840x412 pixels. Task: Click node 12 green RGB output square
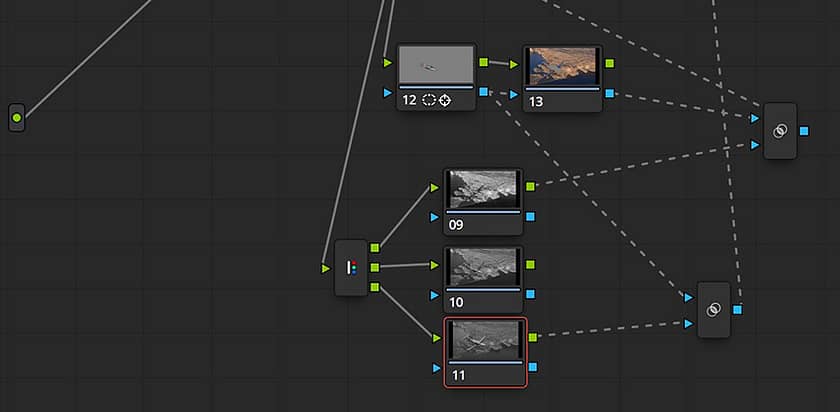click(484, 62)
